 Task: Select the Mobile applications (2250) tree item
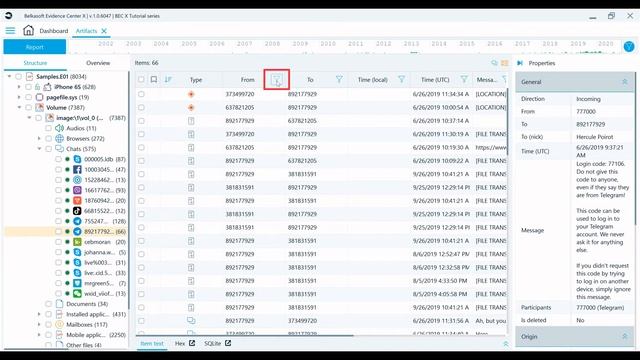coord(91,335)
